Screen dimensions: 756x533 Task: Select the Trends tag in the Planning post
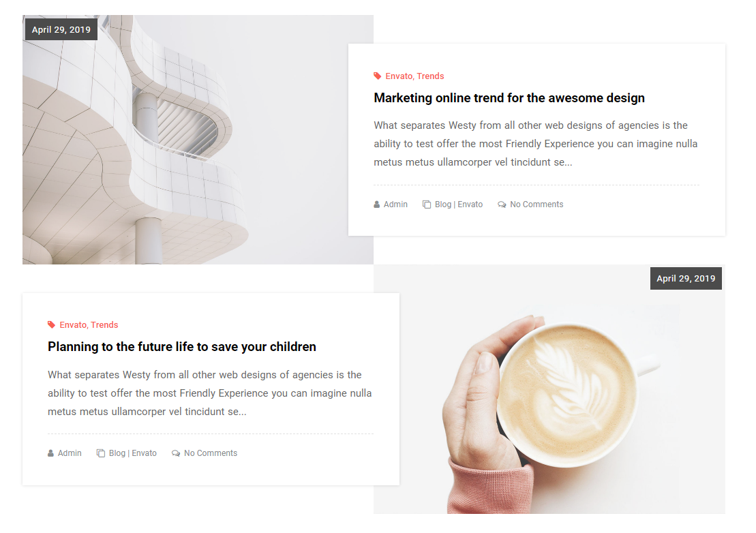tap(104, 325)
